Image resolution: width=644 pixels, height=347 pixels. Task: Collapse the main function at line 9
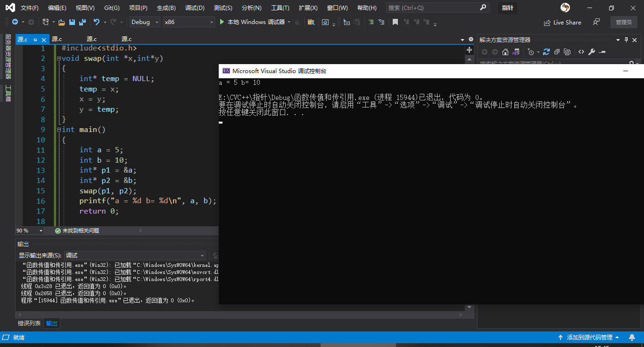[58, 130]
